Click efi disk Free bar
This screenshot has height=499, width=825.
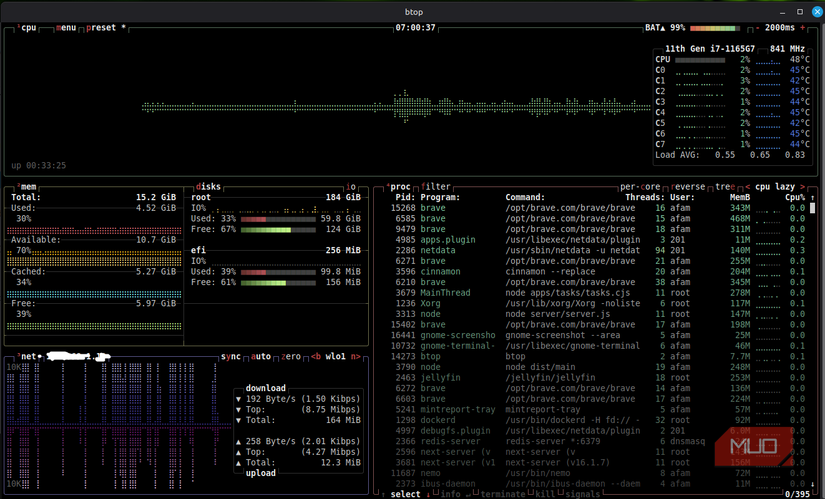(x=278, y=283)
